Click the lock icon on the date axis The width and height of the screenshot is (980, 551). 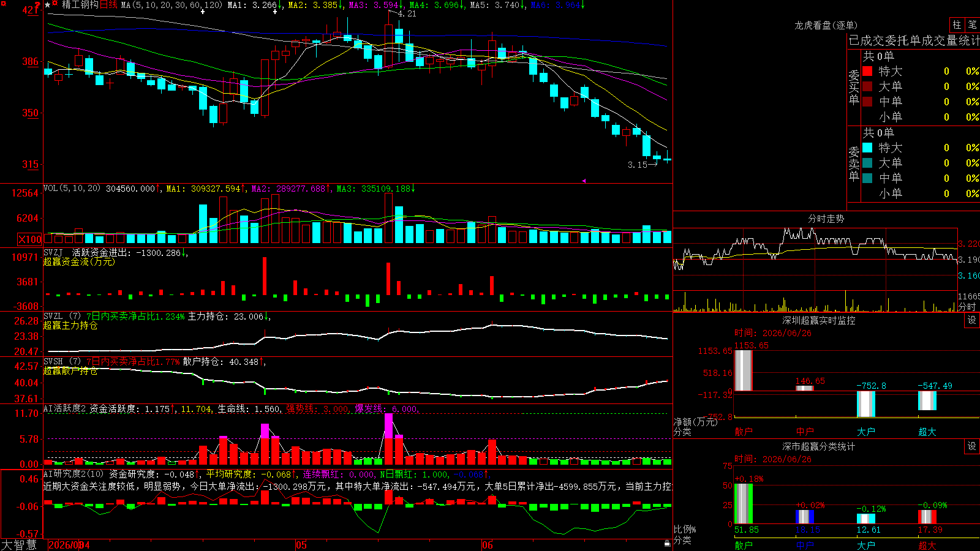click(667, 544)
